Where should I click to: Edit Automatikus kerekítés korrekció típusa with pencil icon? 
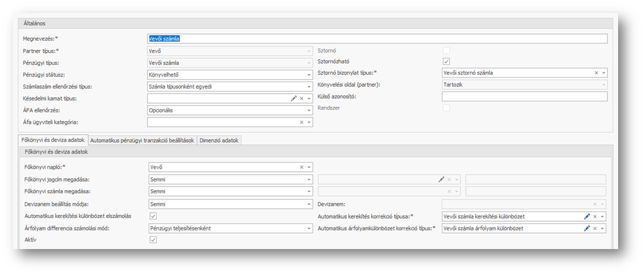pyautogui.click(x=587, y=216)
